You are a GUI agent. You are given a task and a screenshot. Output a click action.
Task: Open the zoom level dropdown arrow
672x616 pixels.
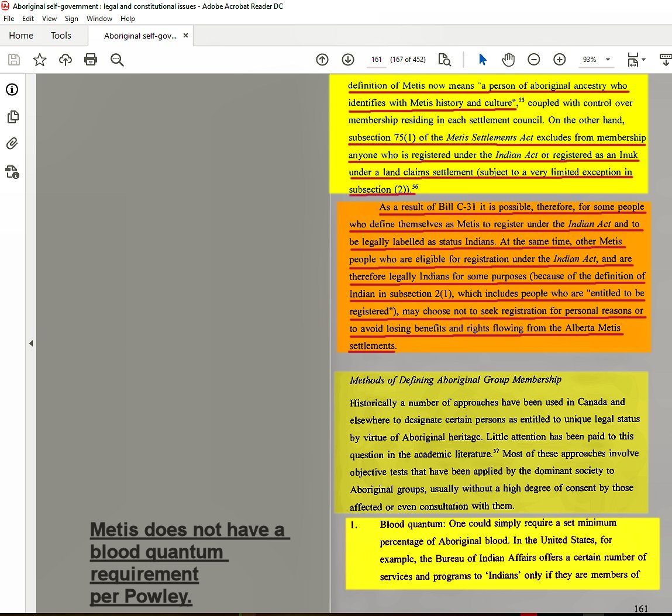coord(608,60)
